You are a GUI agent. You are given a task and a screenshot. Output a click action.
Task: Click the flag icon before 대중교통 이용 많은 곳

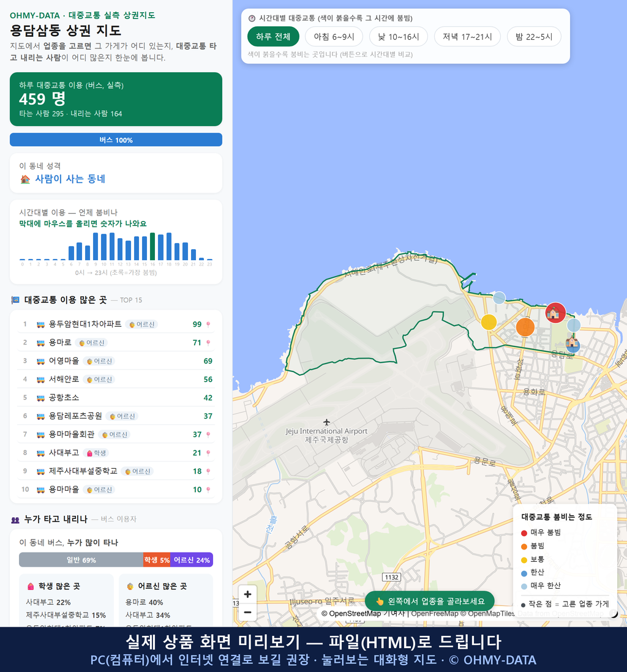(15, 300)
